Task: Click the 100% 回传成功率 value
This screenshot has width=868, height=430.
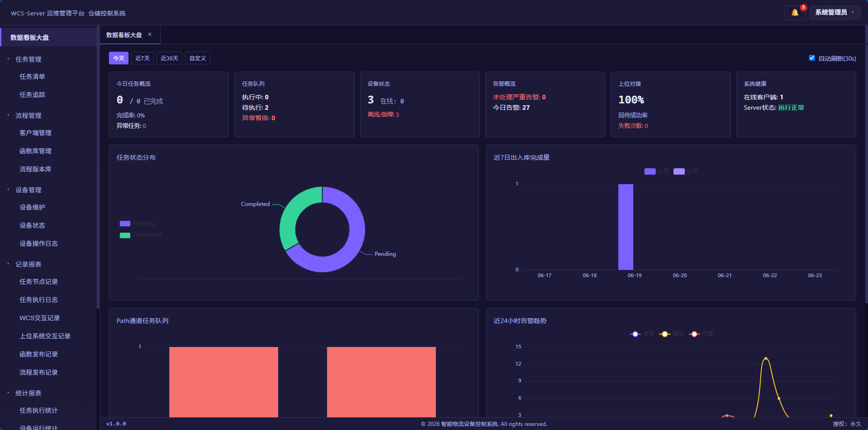Action: click(x=631, y=100)
